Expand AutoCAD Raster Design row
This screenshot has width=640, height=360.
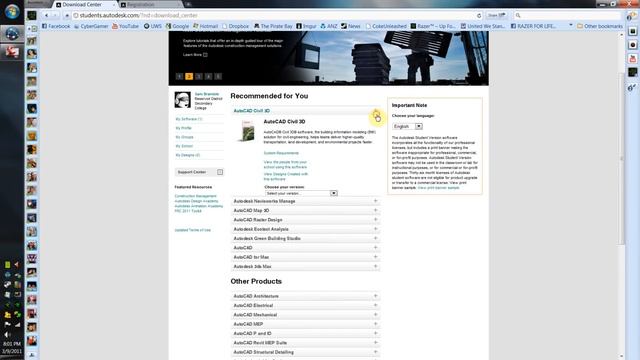305,220
